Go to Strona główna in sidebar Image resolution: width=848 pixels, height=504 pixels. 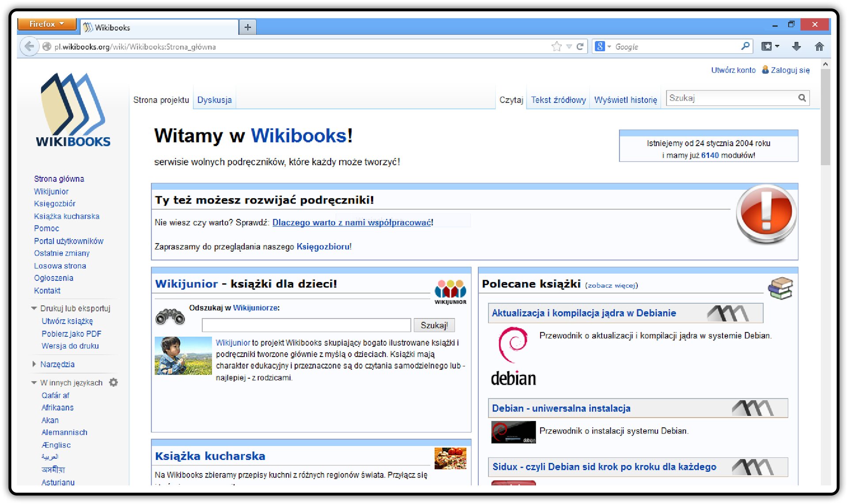tap(59, 179)
